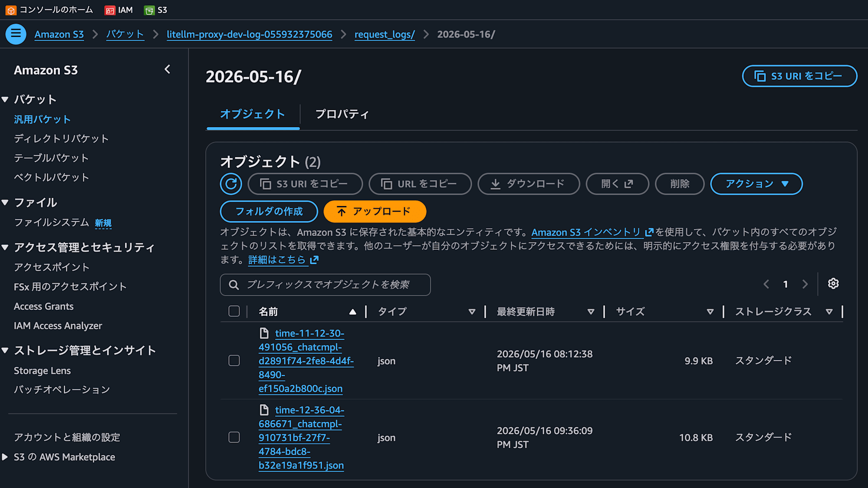Sort by タイプ column arrow

pos(472,311)
